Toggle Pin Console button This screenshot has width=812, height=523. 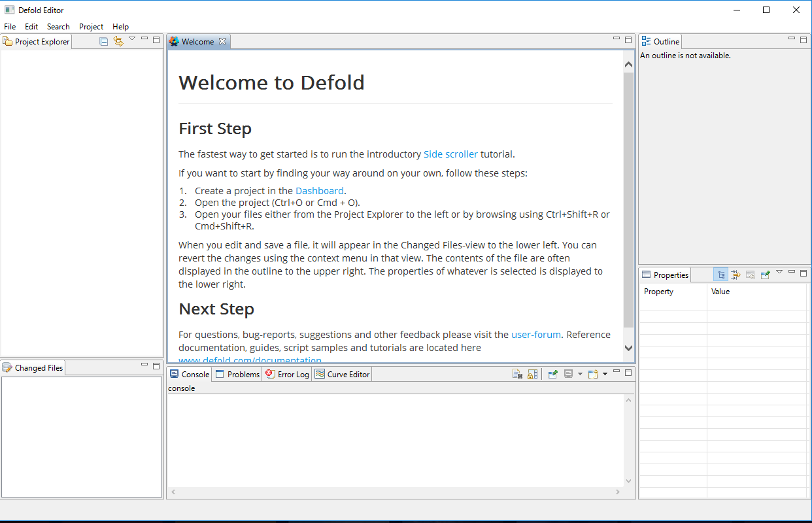pyautogui.click(x=553, y=374)
